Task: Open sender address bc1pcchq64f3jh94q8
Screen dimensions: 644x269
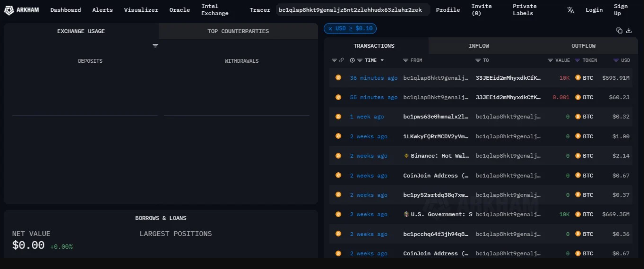Action: [x=436, y=234]
